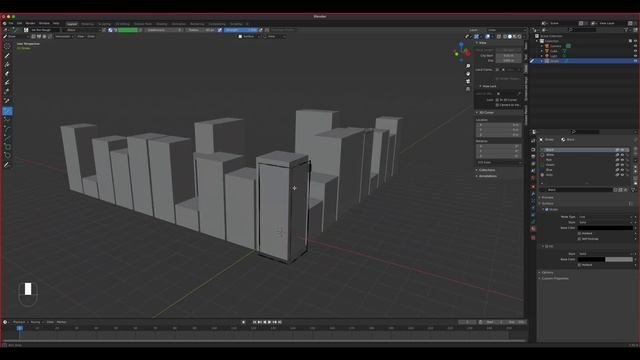
Task: Enable Self Overlap checkbox
Action: point(580,239)
